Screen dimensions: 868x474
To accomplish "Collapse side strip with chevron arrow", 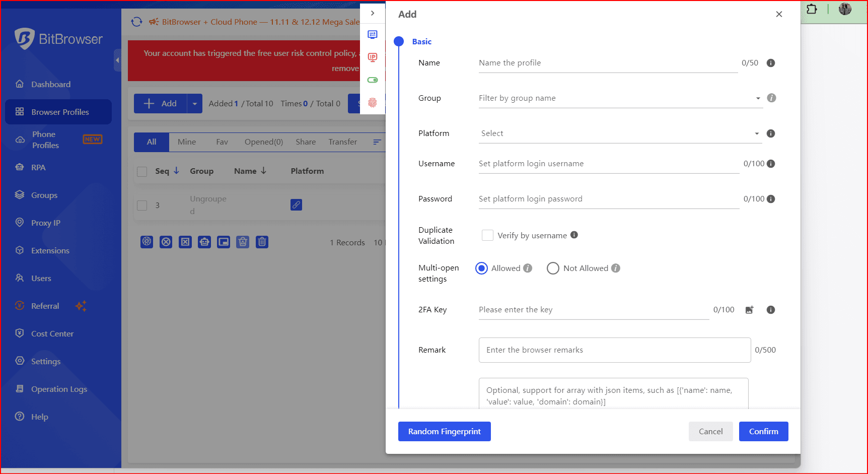I will click(373, 13).
